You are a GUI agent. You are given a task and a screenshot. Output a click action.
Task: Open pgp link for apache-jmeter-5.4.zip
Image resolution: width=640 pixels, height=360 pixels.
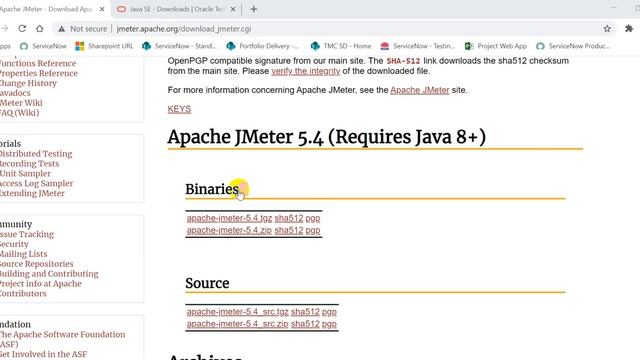coord(313,231)
